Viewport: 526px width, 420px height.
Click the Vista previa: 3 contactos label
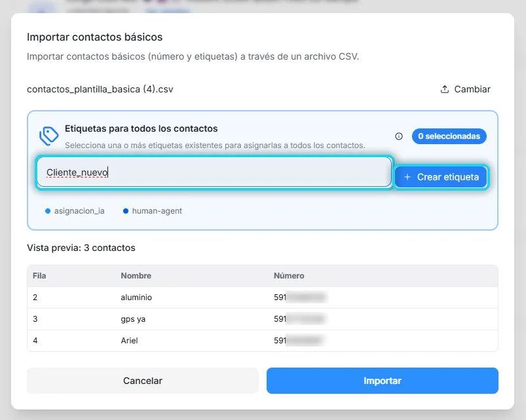tap(81, 248)
